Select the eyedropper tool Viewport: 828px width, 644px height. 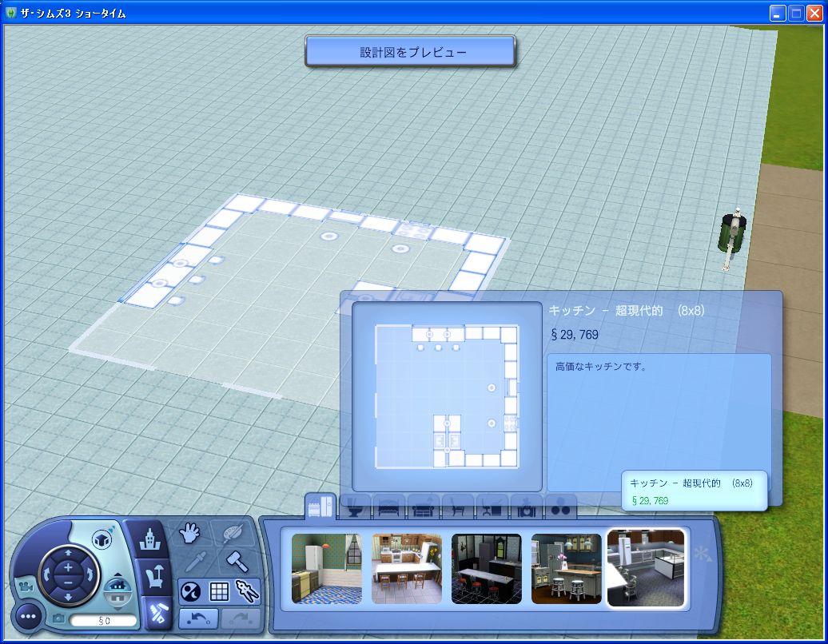[x=194, y=562]
